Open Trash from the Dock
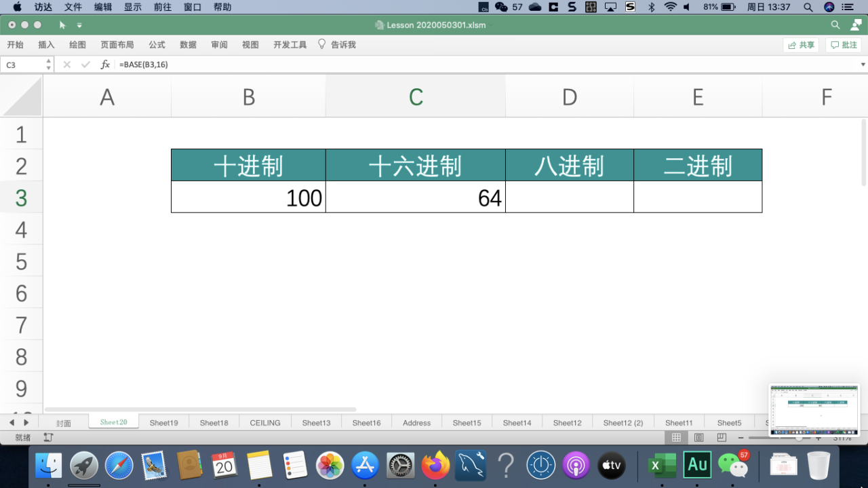 [x=818, y=466]
